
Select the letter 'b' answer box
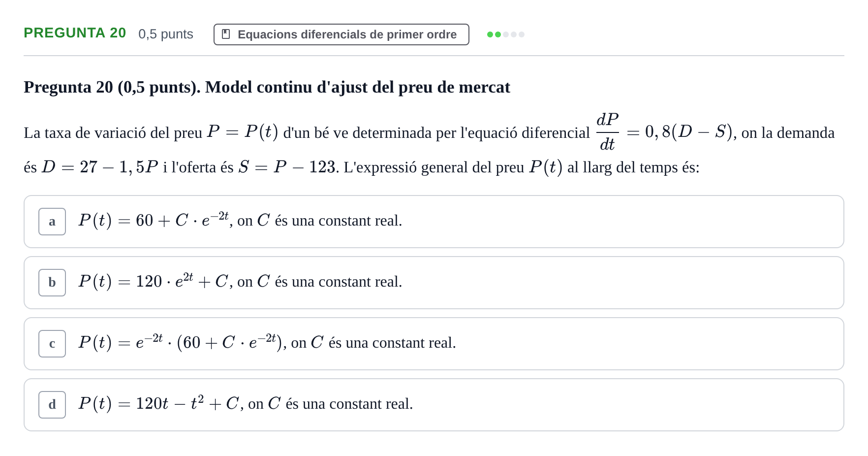click(52, 283)
